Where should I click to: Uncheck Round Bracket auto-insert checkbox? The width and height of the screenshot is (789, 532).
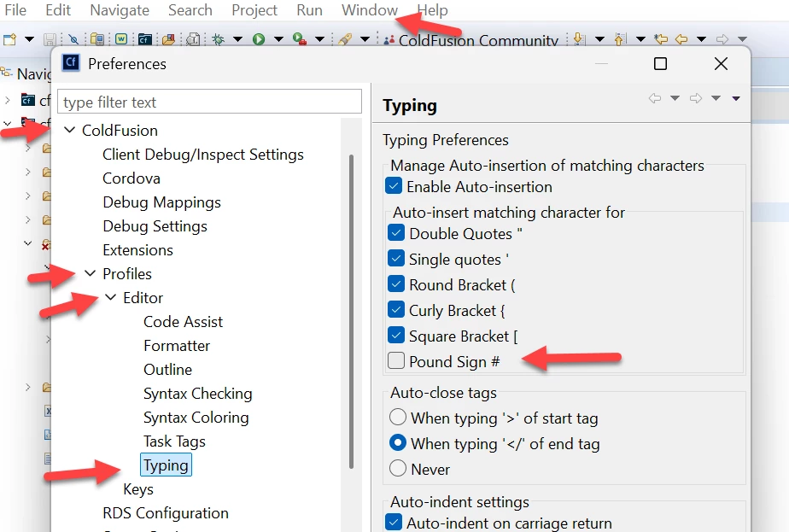[396, 284]
